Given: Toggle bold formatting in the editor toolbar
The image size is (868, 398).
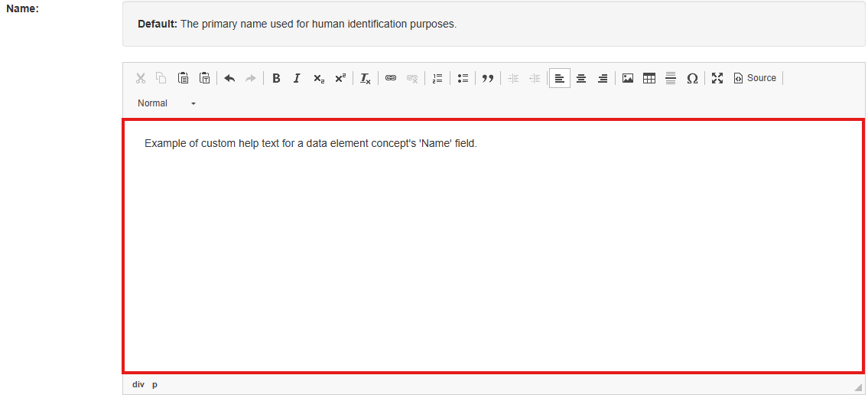Looking at the screenshot, I should (276, 78).
